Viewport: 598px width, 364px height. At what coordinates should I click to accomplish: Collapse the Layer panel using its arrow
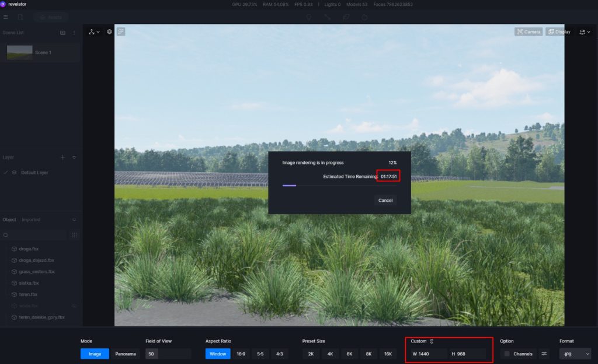(x=74, y=157)
